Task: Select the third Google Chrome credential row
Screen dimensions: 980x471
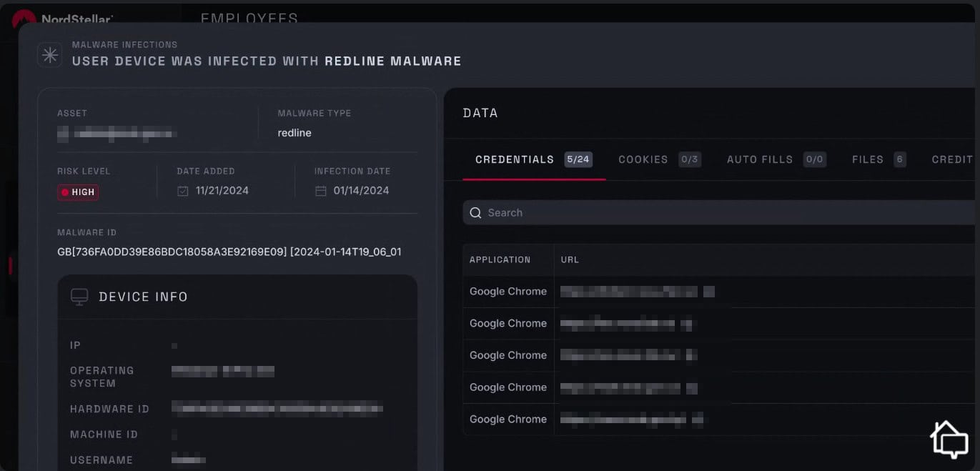Action: pos(508,355)
